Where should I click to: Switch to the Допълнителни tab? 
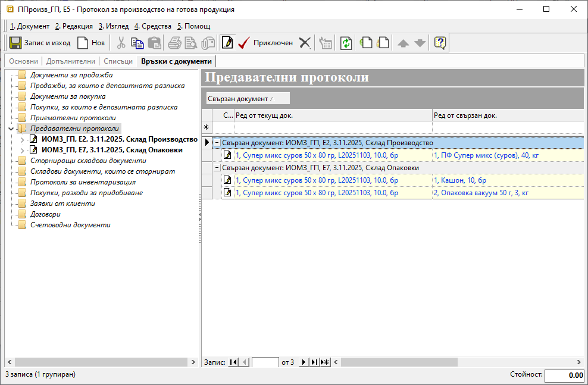[x=71, y=61]
